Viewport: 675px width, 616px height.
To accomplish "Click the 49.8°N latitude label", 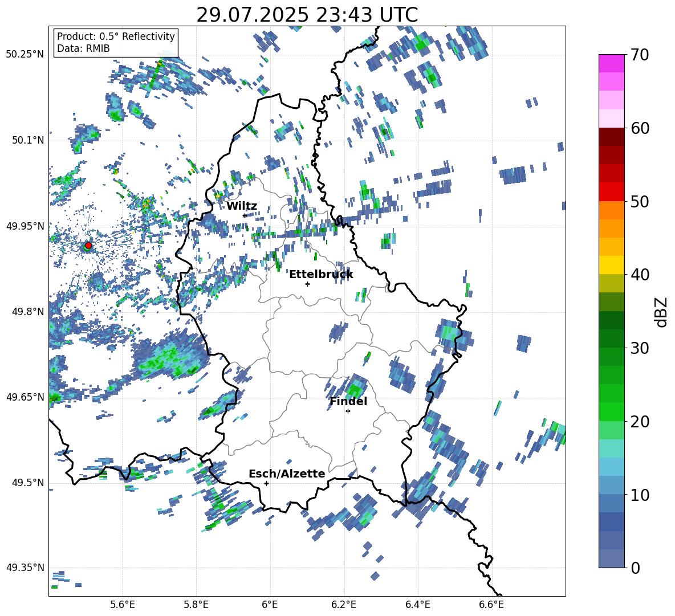I will coord(28,312).
